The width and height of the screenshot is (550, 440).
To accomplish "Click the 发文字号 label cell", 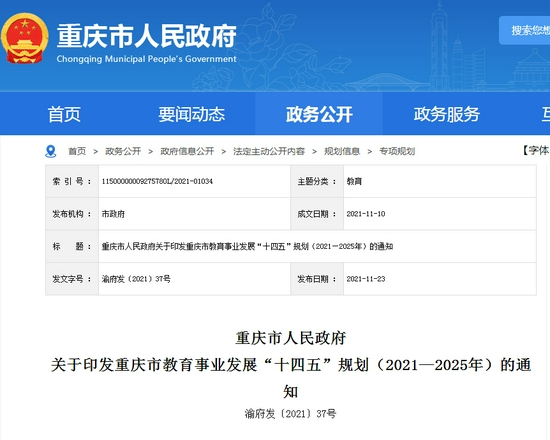I will 72,279.
